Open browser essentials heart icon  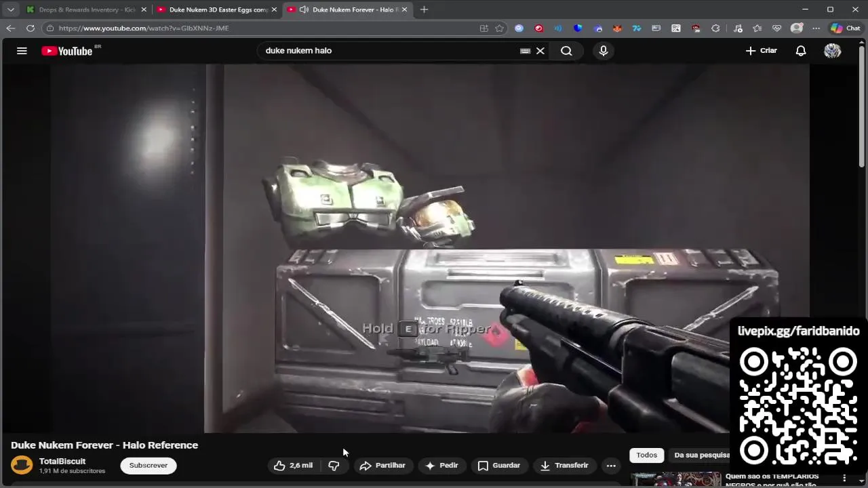tap(777, 28)
